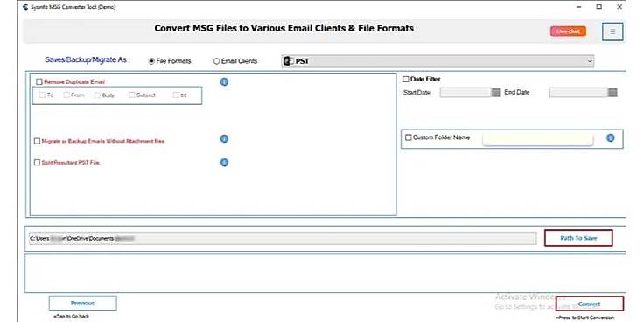The height and width of the screenshot is (322, 644).
Task: Select the Email Clients radio button
Action: pyautogui.click(x=216, y=61)
